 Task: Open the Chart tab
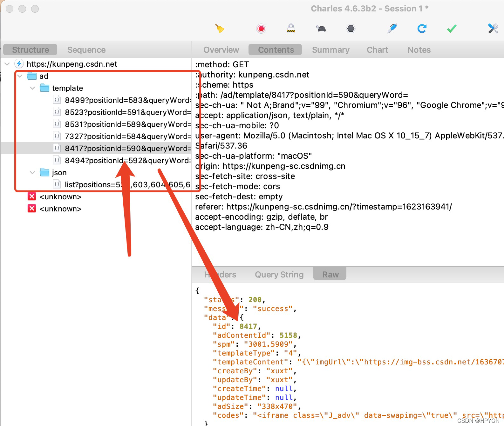pyautogui.click(x=378, y=50)
